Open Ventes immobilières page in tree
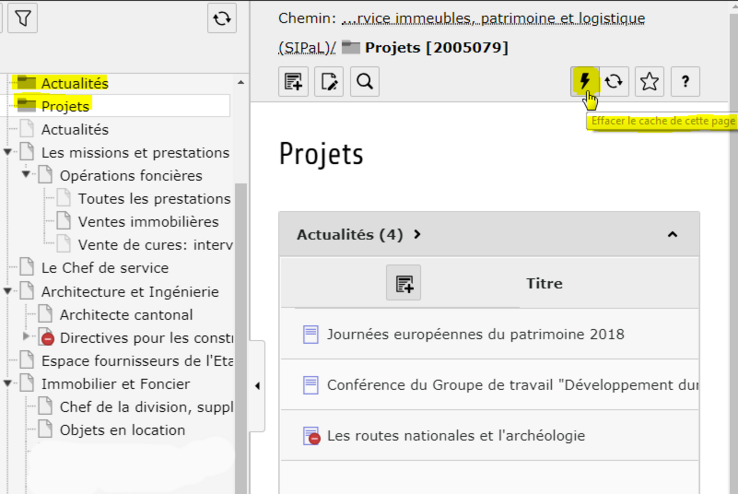 (x=148, y=222)
